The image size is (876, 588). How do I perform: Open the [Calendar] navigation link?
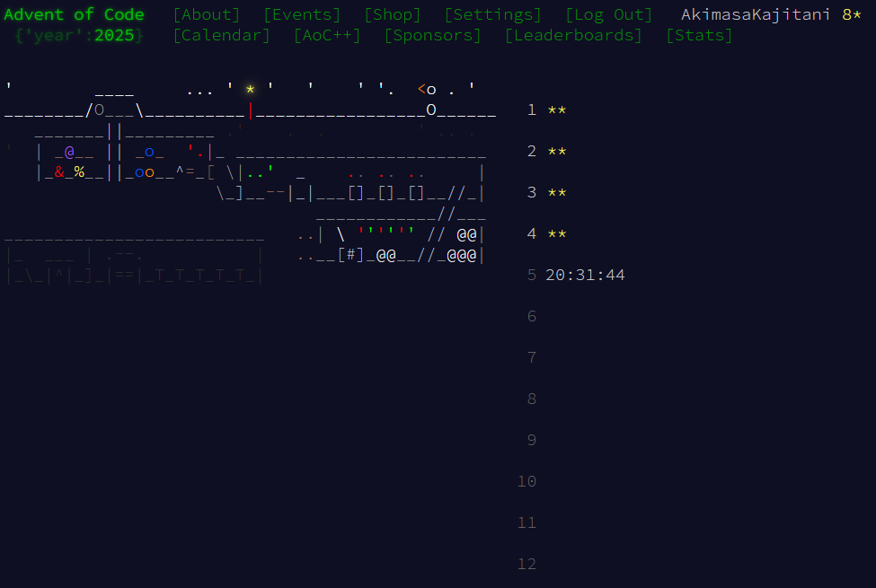pos(221,35)
